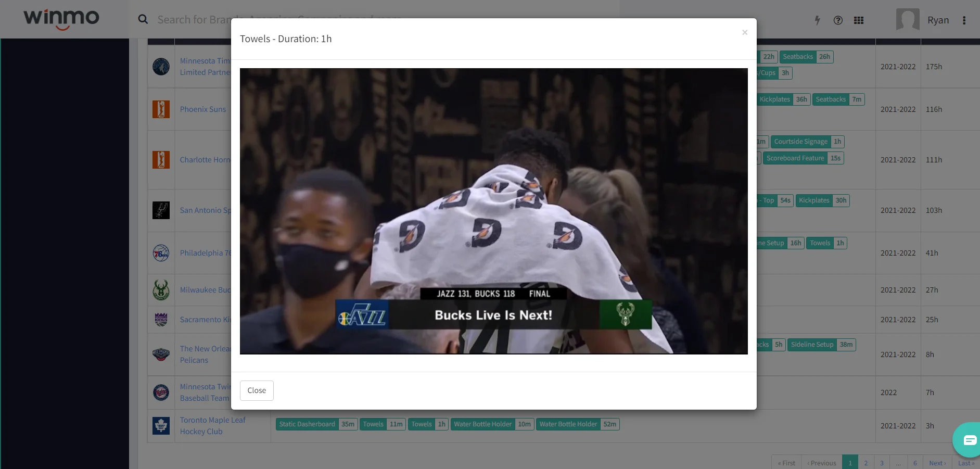Click the Winmo logo
Image resolution: width=980 pixels, height=469 pixels.
tap(61, 19)
